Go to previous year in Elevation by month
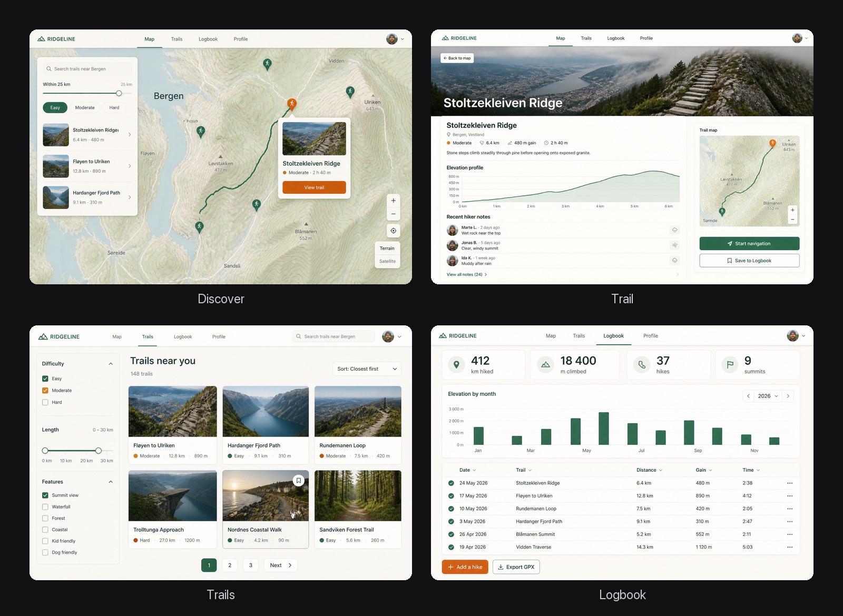The width and height of the screenshot is (843, 616). pyautogui.click(x=748, y=396)
